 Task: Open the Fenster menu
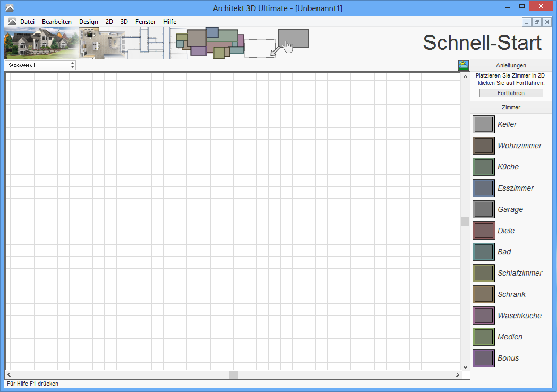point(145,22)
